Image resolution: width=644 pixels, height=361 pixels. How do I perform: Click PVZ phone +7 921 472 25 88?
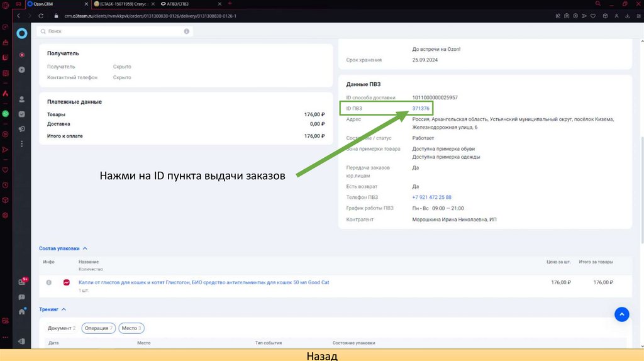click(431, 197)
